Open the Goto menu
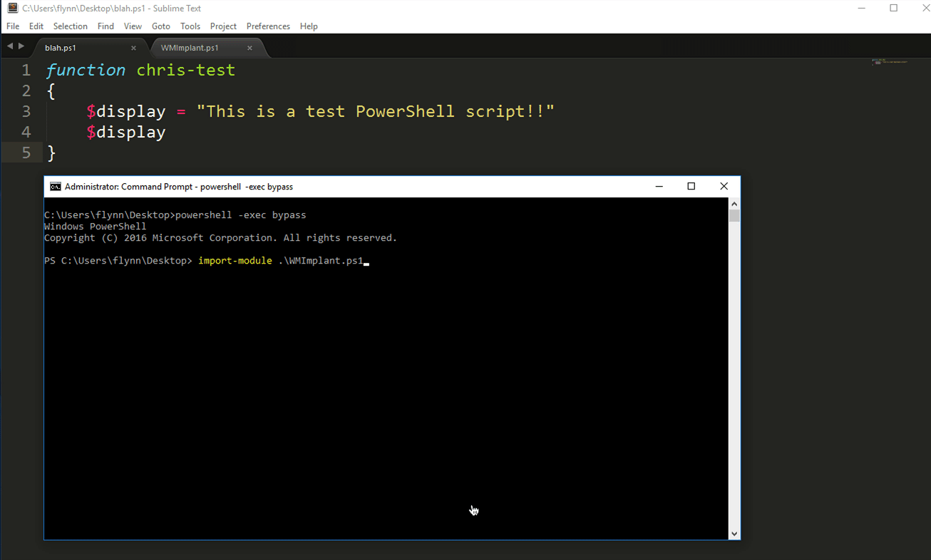 [161, 26]
